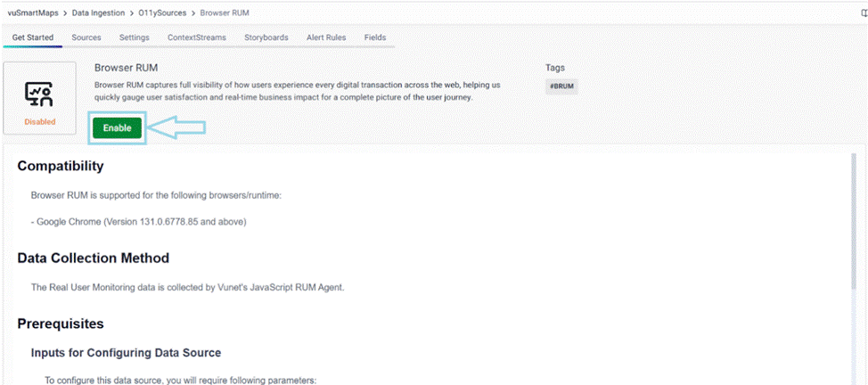The height and width of the screenshot is (385, 868).
Task: Click the blue arrow pointing to Enable
Action: click(176, 128)
